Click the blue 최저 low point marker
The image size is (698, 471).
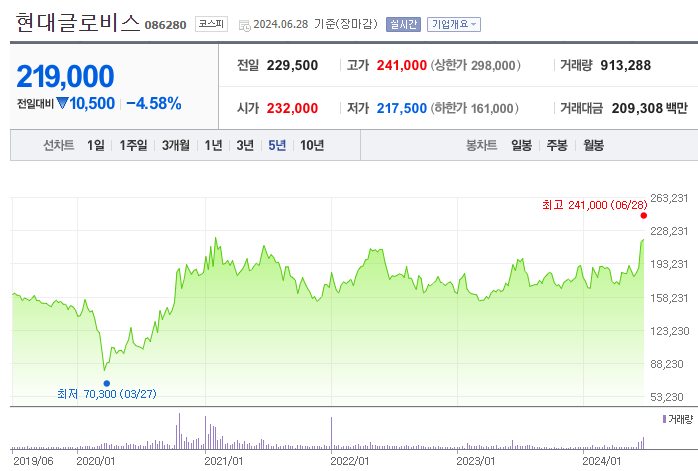pos(107,383)
